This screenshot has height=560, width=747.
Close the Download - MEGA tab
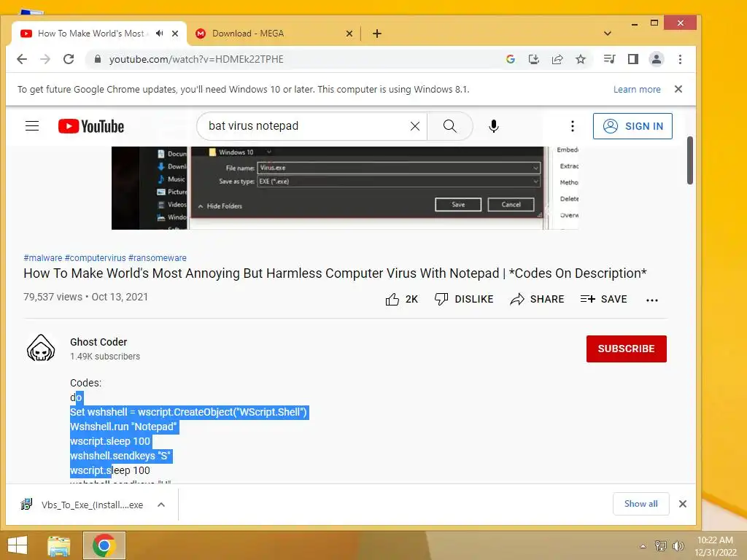pyautogui.click(x=349, y=34)
